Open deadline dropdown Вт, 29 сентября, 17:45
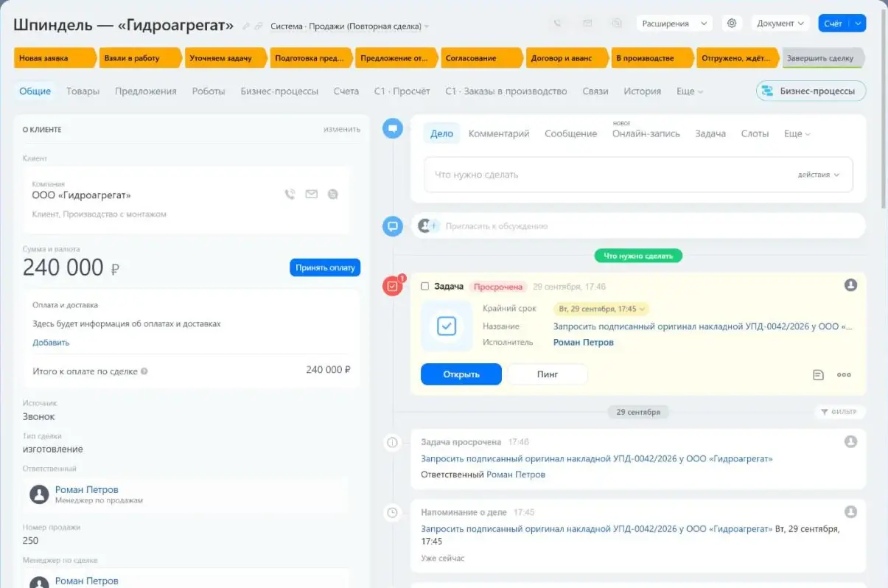This screenshot has height=588, width=888. [x=601, y=309]
